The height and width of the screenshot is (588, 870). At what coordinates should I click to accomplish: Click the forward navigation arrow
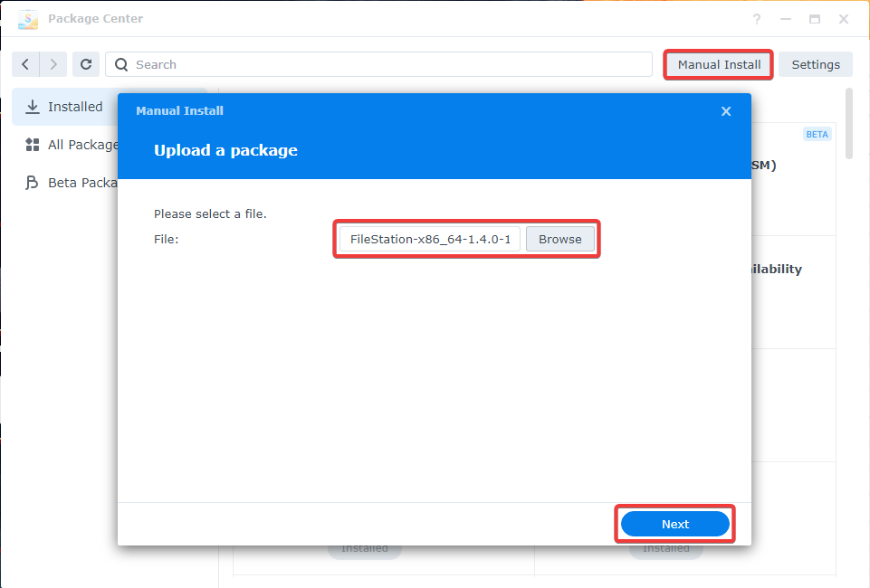53,64
